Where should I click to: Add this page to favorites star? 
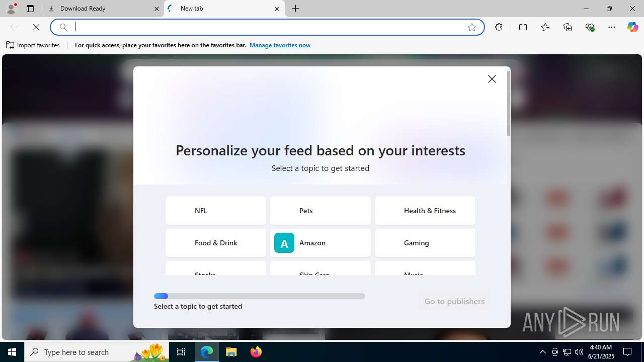point(472,27)
